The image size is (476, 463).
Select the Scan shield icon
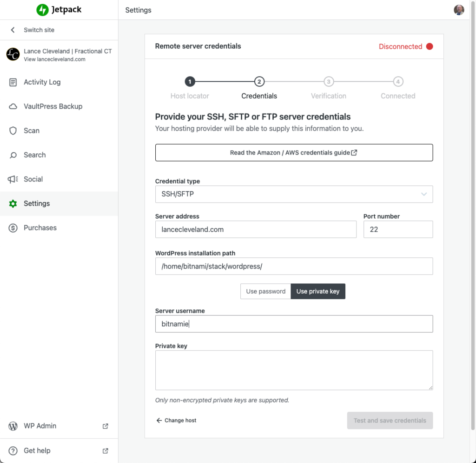pyautogui.click(x=13, y=130)
